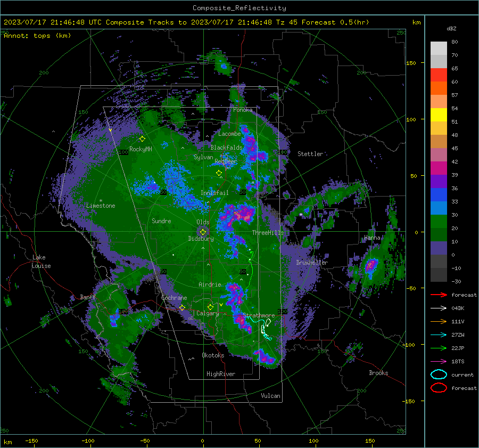This screenshot has height=448, width=479.
Task: Click the Strathmore city label
Action: pos(259,315)
